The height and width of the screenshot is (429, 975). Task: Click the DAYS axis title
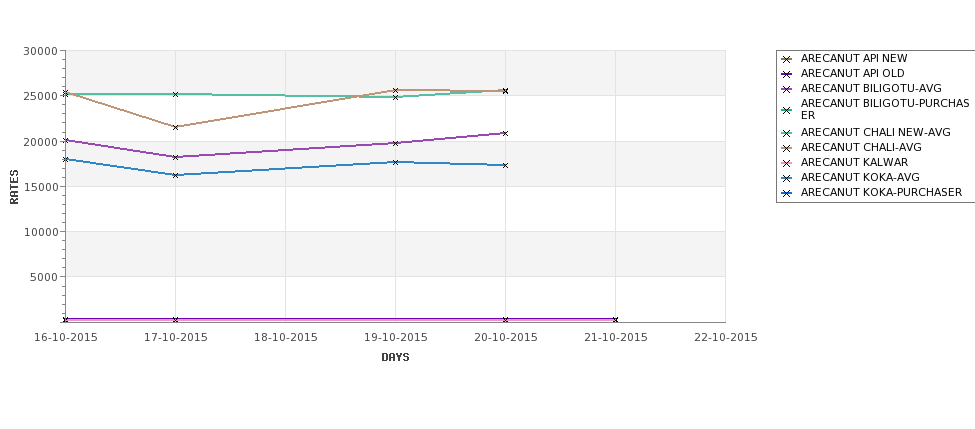pos(395,358)
